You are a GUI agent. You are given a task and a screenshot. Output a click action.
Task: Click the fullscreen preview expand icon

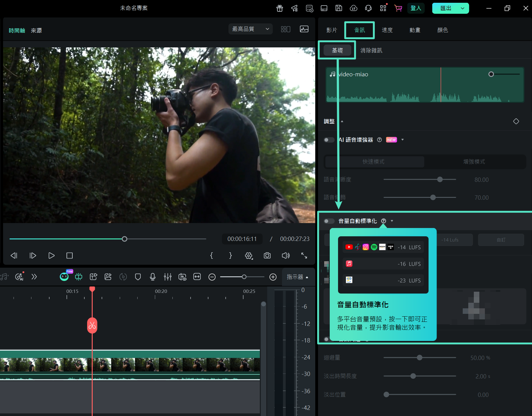304,256
